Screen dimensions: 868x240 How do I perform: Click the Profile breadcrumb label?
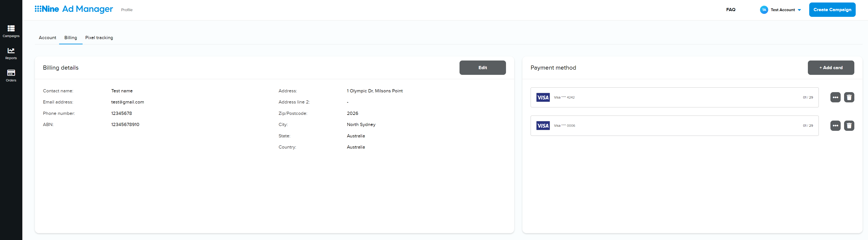click(x=127, y=10)
